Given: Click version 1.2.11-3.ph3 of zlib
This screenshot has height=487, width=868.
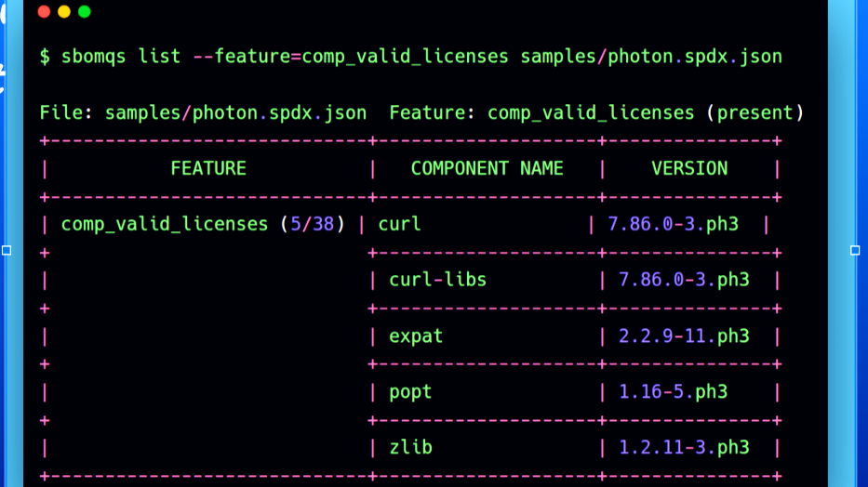Looking at the screenshot, I should [684, 448].
